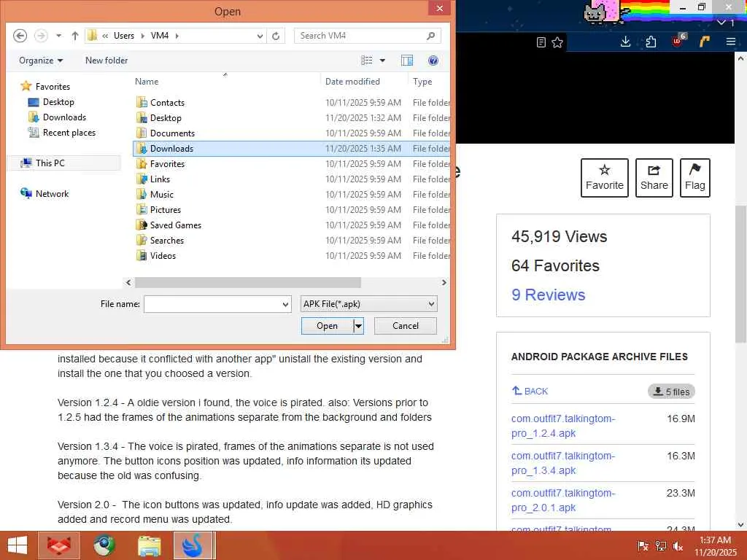Select Desktop under Favorites sidebar

[58, 102]
